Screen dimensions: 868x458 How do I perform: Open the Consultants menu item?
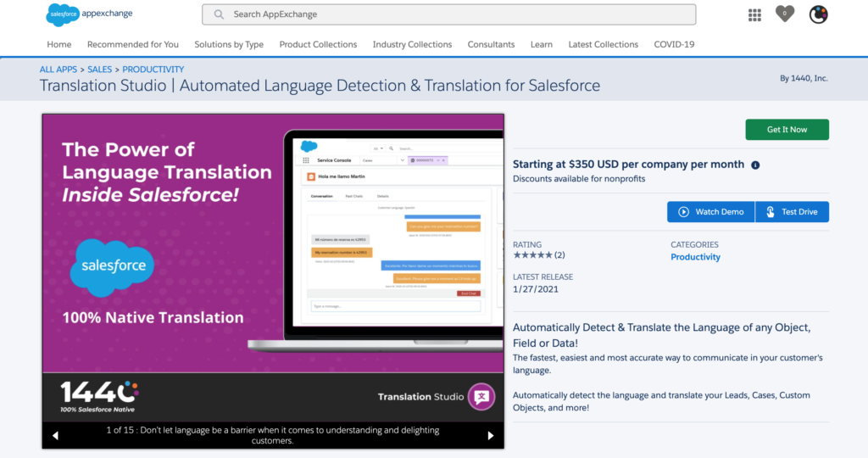pos(491,44)
